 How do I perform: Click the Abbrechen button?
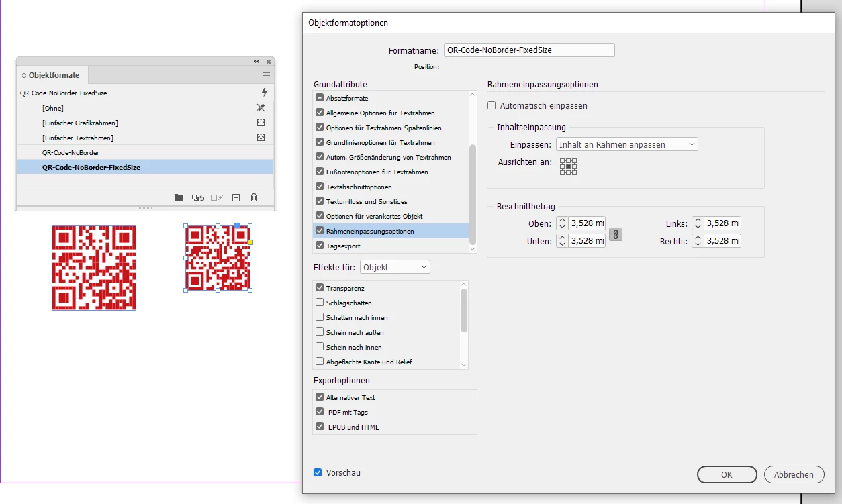[x=794, y=474]
